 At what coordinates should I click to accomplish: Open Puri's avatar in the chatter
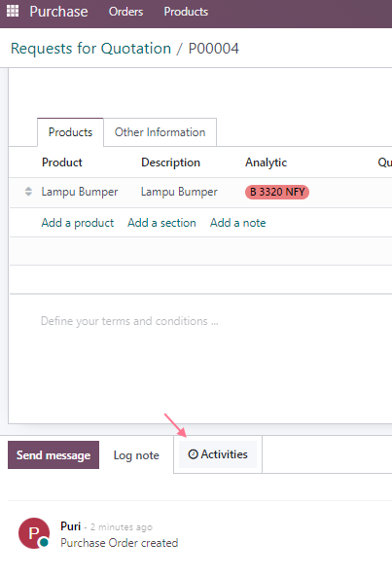point(34,533)
